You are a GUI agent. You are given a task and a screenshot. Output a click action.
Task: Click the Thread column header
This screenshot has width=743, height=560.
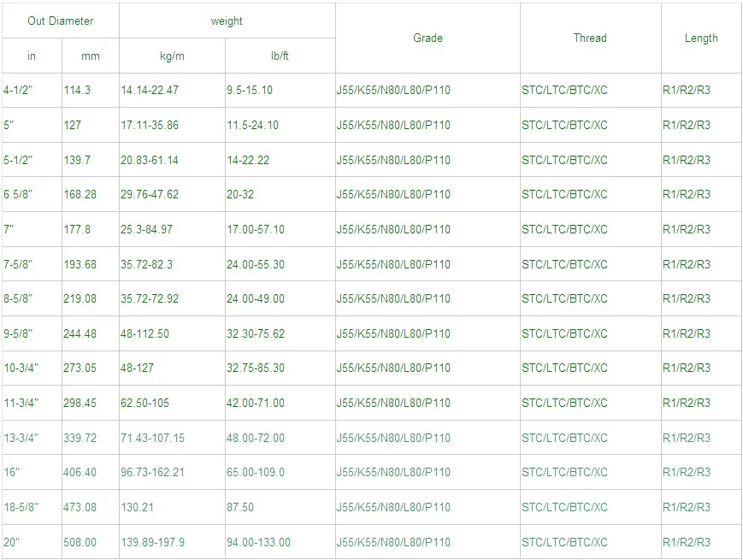[x=590, y=38]
